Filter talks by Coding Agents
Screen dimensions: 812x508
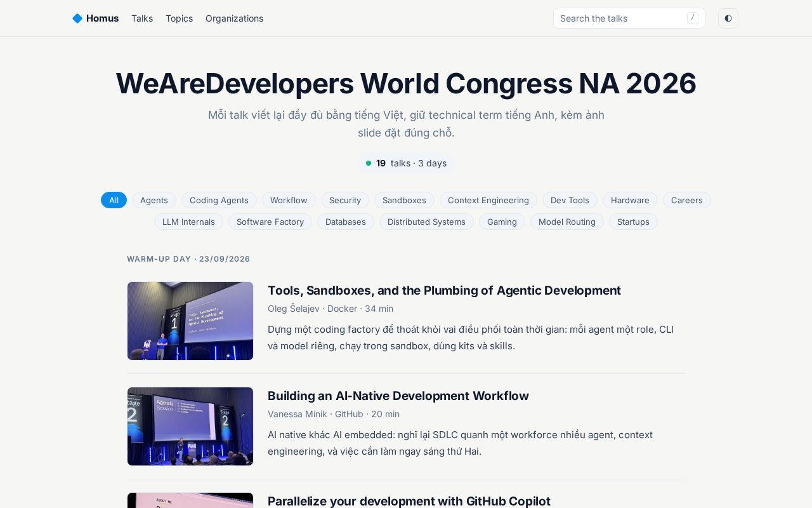point(219,200)
